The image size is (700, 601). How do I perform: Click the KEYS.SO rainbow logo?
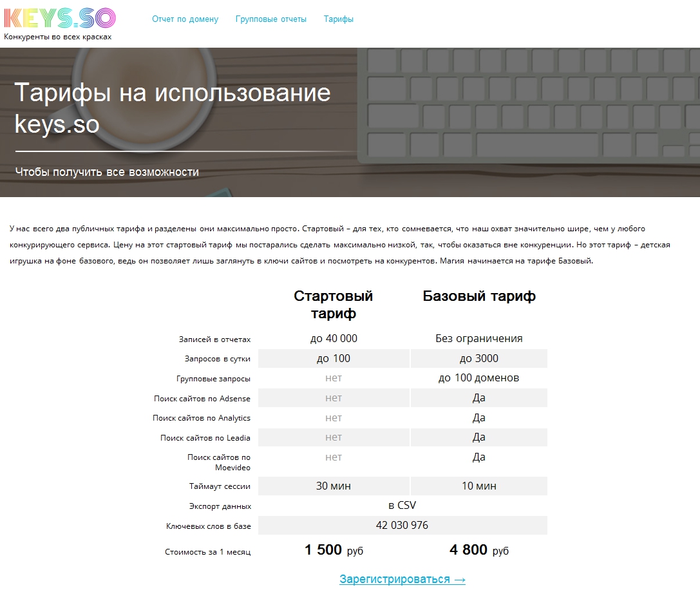tap(60, 18)
